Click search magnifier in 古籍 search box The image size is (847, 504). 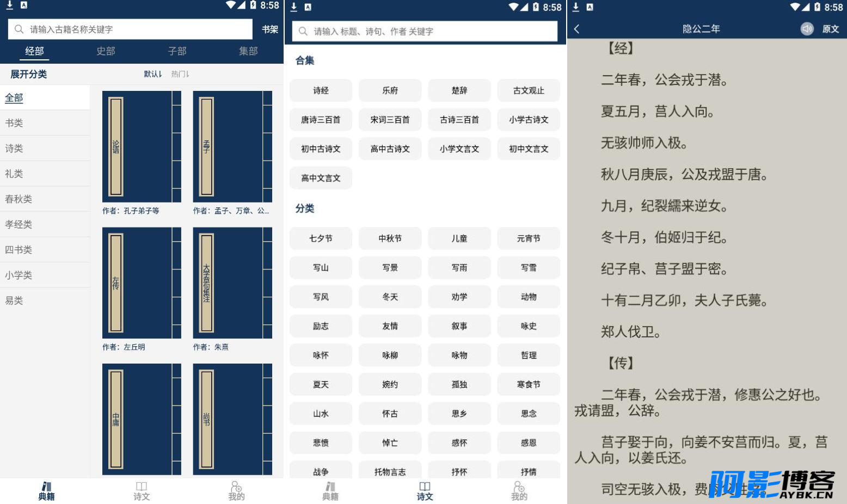[19, 29]
